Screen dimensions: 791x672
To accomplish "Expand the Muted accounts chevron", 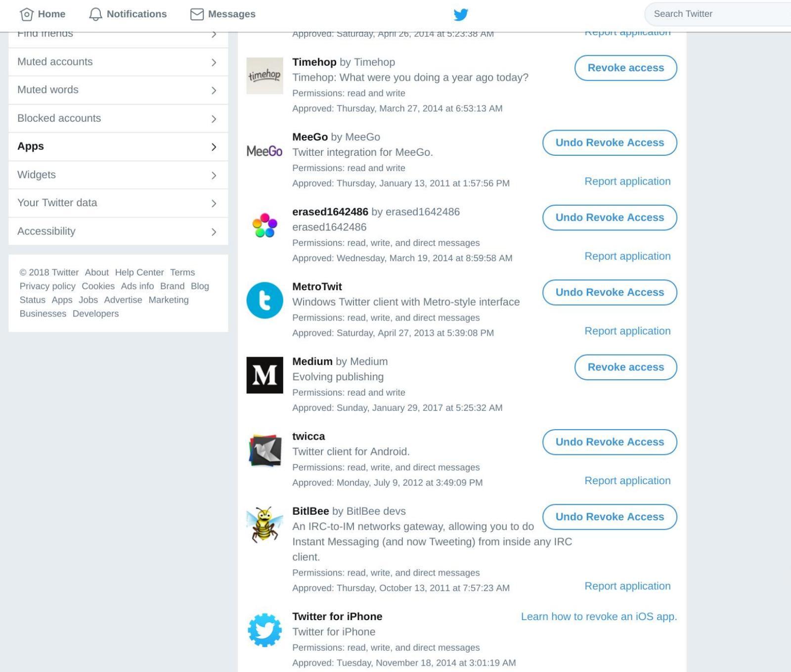I will coord(214,62).
